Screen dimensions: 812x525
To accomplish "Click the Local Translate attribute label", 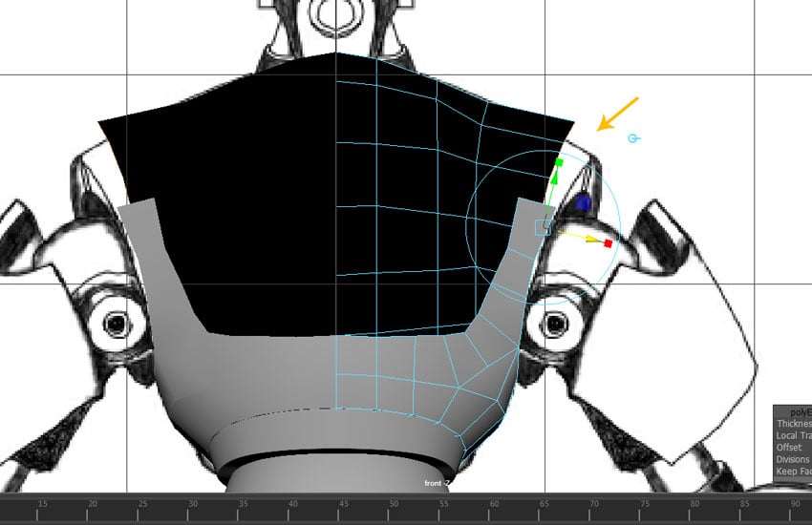I will click(x=794, y=435).
